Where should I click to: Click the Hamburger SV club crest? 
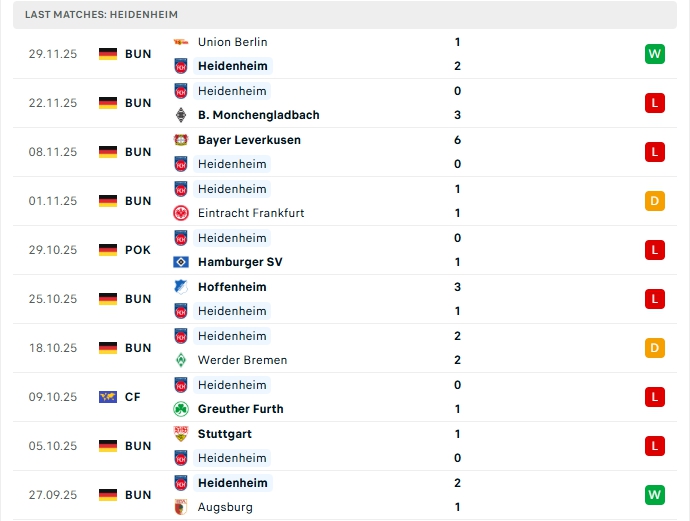(x=181, y=262)
